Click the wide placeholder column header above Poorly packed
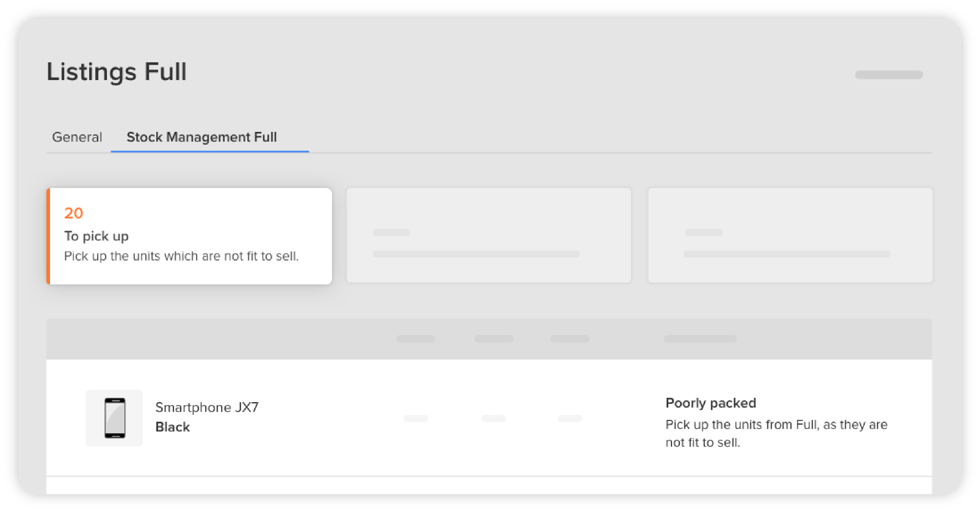The height and width of the screenshot is (513, 980). coord(700,338)
